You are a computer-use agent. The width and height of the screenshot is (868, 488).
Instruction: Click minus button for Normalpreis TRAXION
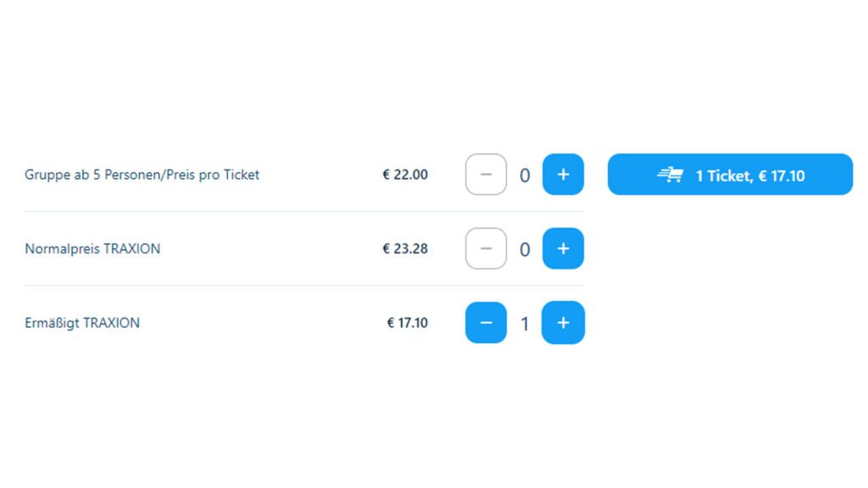pos(486,249)
